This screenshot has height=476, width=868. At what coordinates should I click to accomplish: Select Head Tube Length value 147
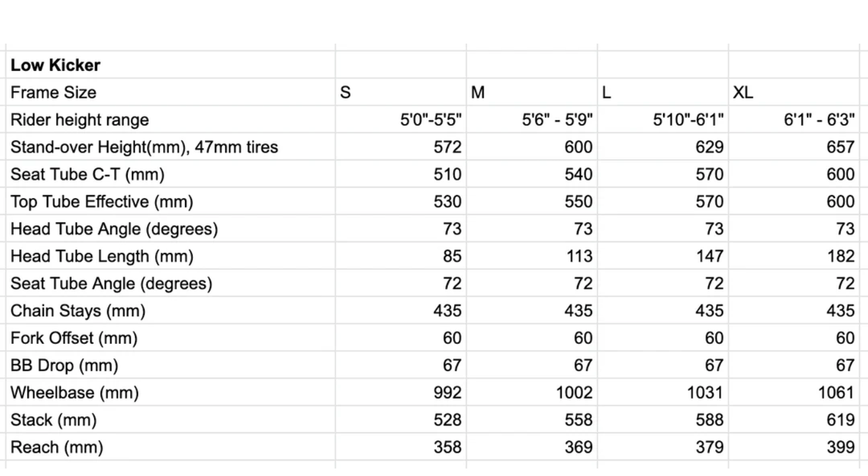[709, 257]
